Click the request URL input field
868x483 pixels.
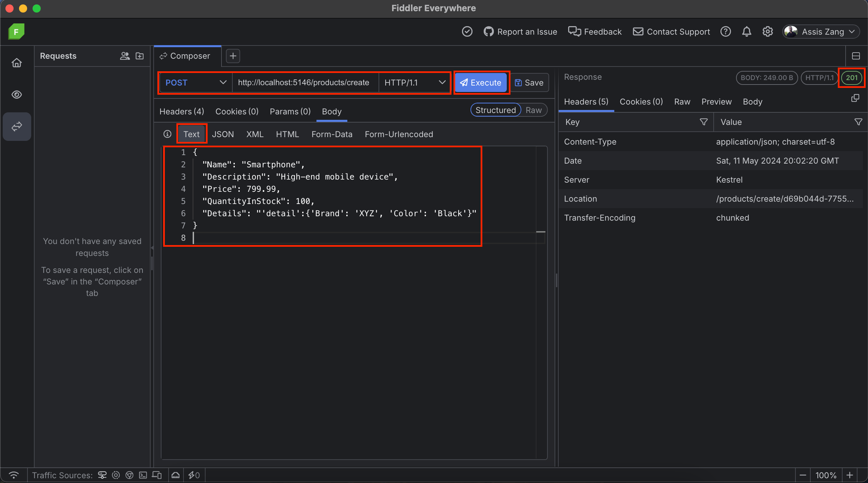(x=305, y=82)
